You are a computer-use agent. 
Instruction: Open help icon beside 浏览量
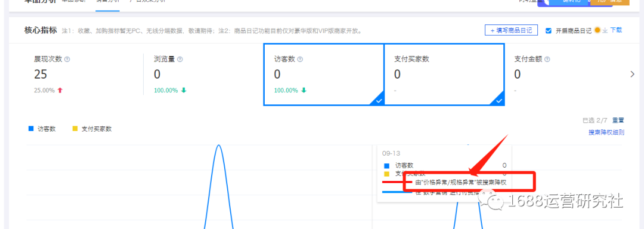pyautogui.click(x=180, y=59)
